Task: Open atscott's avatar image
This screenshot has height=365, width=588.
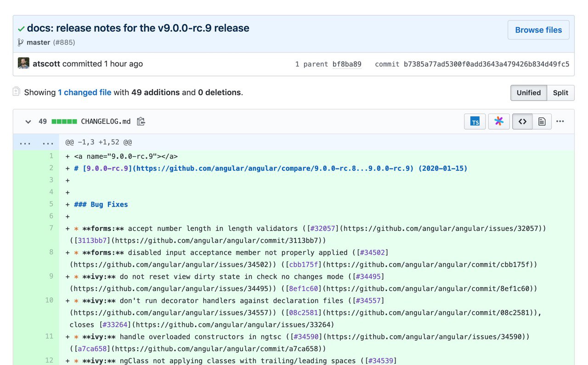Action: pyautogui.click(x=23, y=63)
